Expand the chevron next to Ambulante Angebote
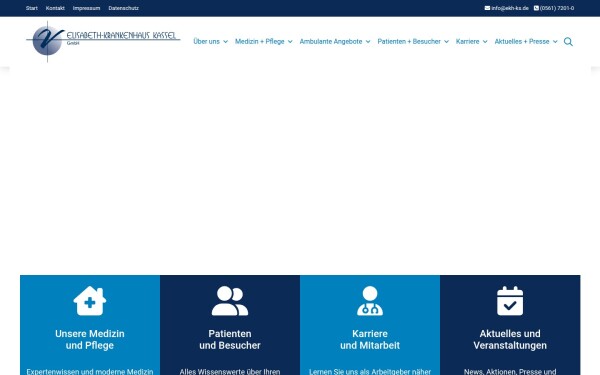 pyautogui.click(x=368, y=42)
